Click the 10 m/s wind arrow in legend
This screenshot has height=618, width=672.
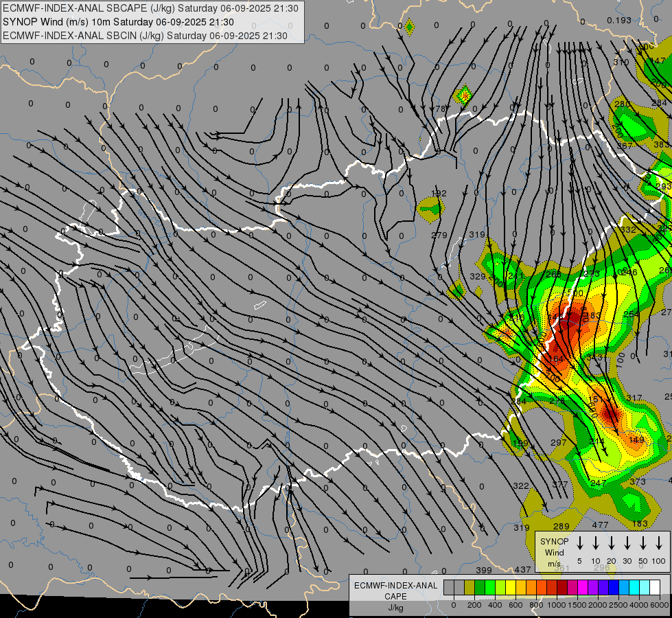[x=596, y=543]
